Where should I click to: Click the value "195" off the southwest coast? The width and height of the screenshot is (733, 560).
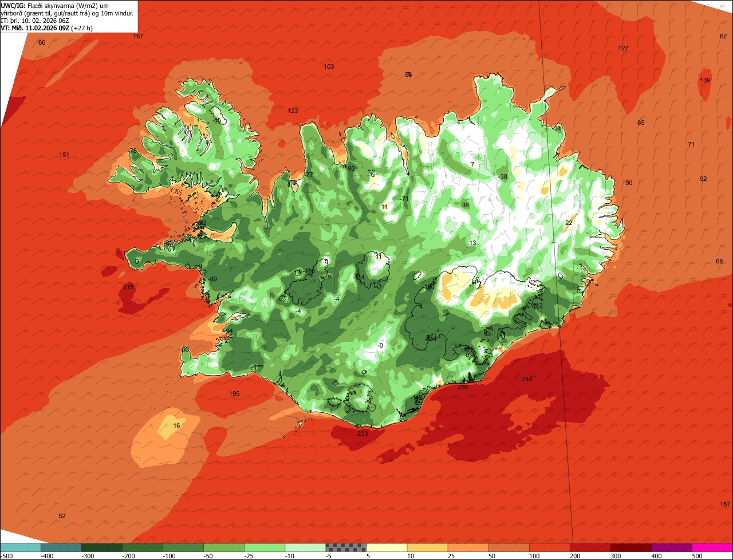[x=234, y=393]
